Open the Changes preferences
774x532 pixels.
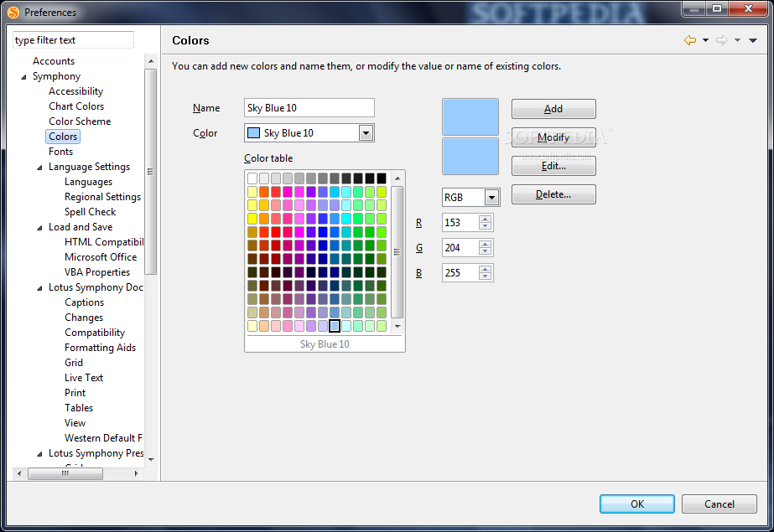tap(84, 318)
